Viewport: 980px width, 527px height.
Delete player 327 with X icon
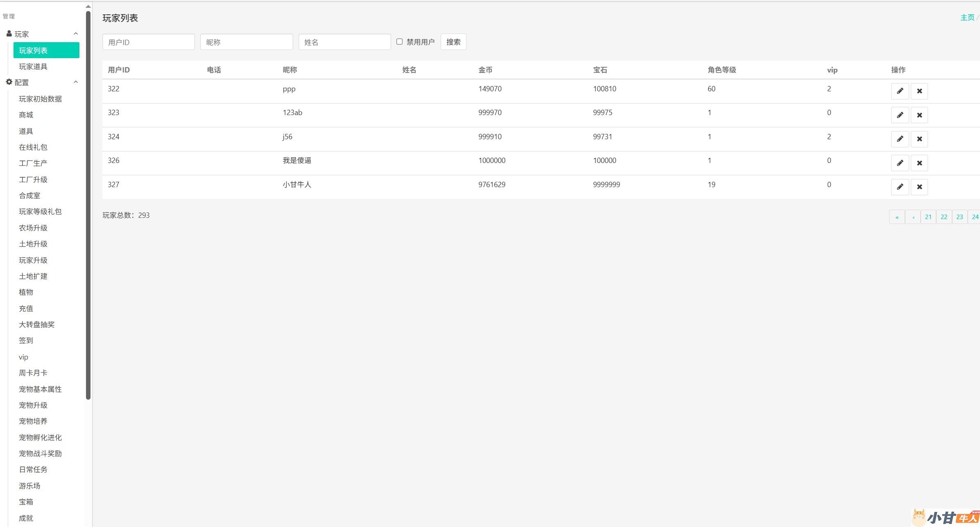point(919,187)
